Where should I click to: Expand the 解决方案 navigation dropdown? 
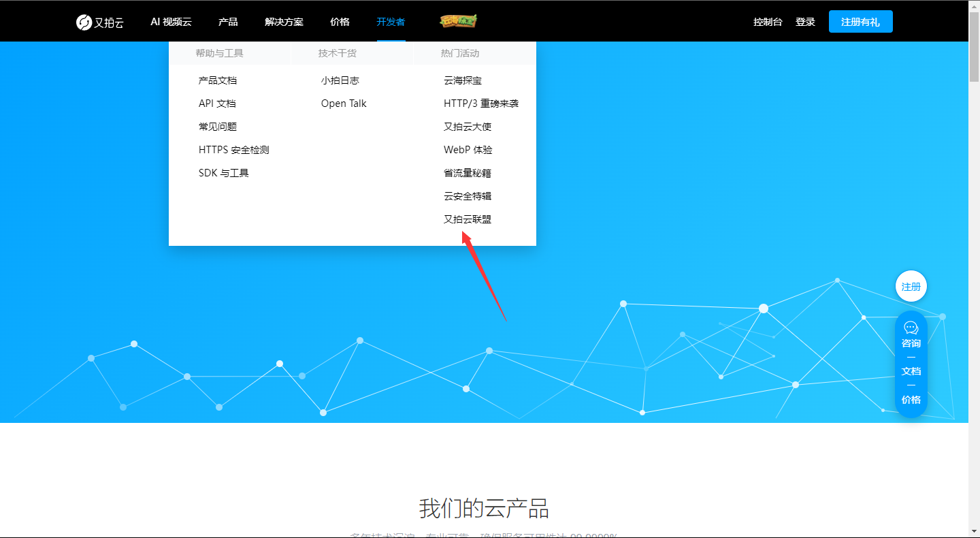click(284, 21)
